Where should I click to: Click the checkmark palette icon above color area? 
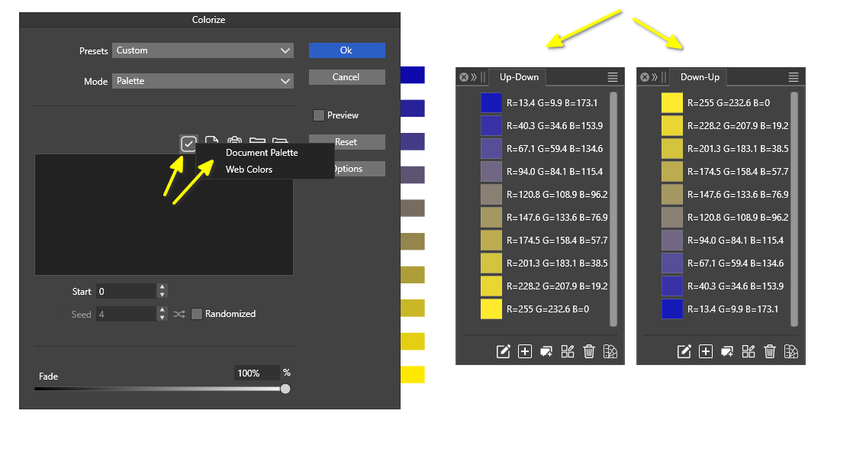(188, 144)
